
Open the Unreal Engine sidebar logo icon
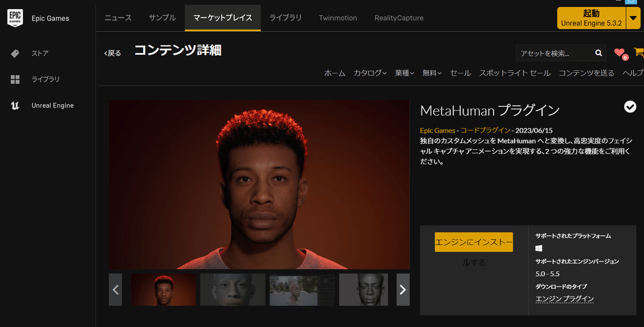[x=15, y=105]
